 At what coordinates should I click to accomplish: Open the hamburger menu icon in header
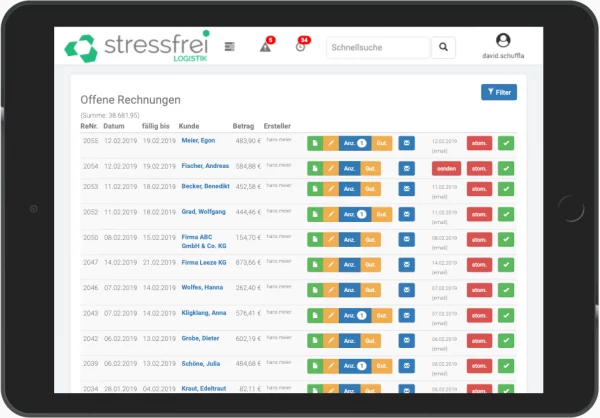[230, 47]
